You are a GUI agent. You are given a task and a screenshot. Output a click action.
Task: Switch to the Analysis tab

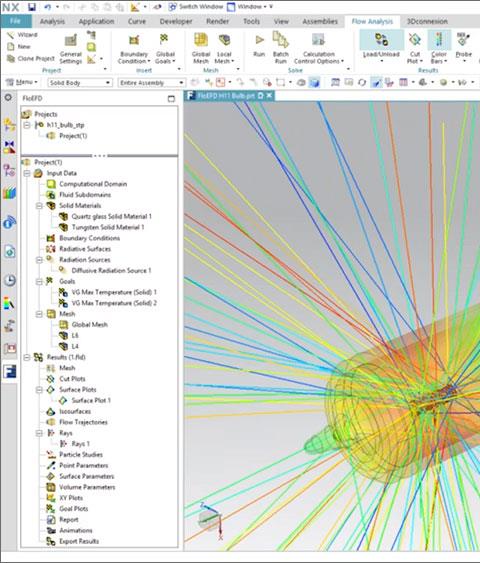point(52,22)
